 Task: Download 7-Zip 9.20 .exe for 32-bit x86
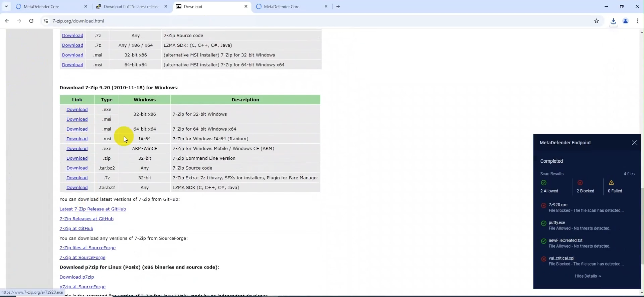click(x=77, y=109)
